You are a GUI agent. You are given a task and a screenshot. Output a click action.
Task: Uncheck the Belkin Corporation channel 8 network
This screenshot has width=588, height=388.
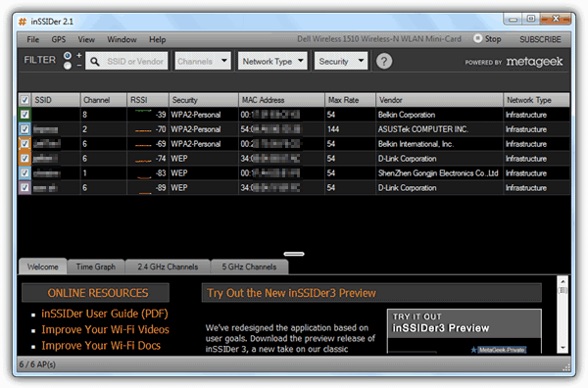(x=24, y=115)
